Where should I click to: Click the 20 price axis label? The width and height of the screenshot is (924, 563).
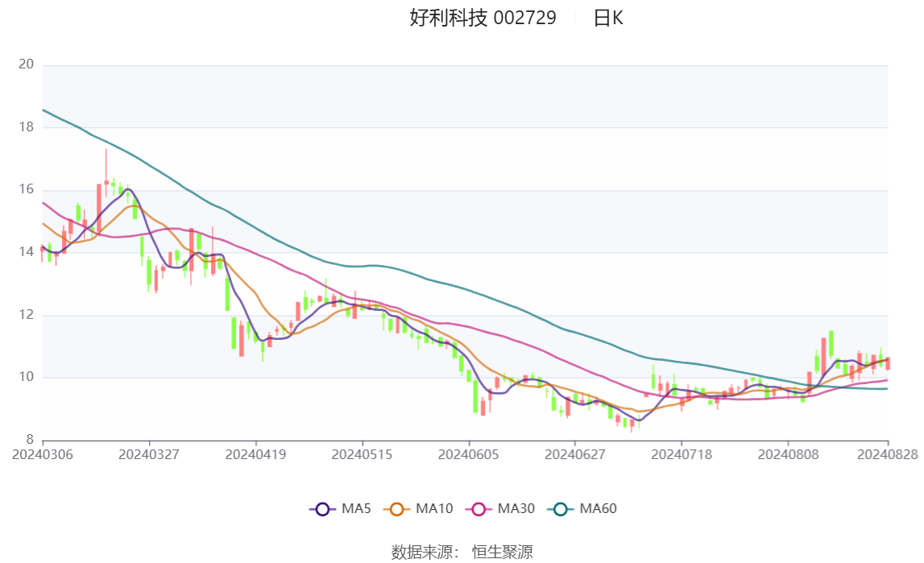pos(27,64)
